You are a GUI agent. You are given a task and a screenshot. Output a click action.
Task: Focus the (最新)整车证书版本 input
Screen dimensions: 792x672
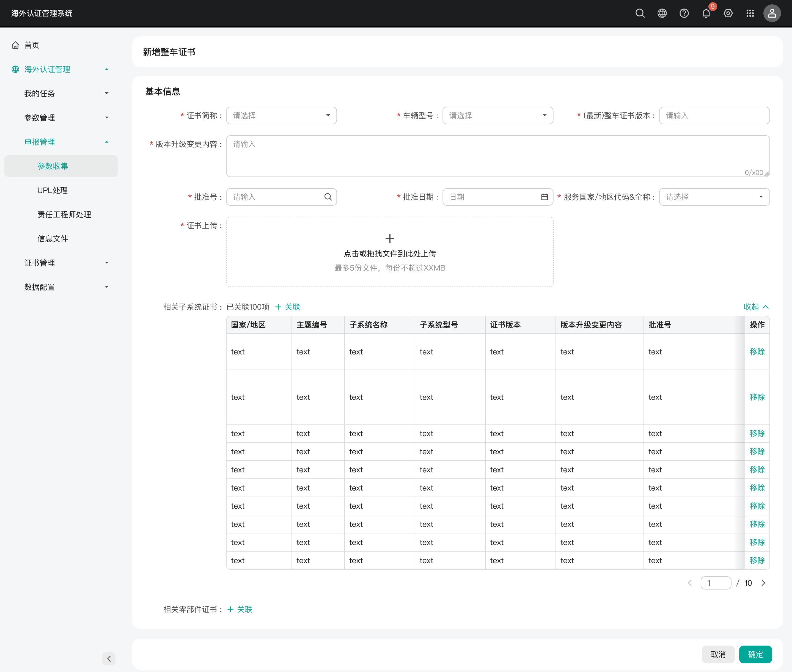click(x=714, y=115)
